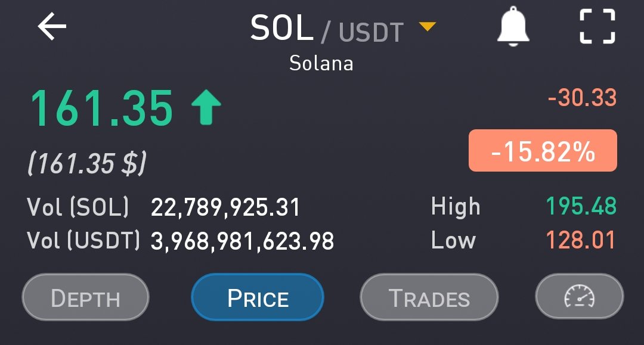This screenshot has width=644, height=345.
Task: Enter fullscreen mode with the corner-brackets icon
Action: [597, 27]
